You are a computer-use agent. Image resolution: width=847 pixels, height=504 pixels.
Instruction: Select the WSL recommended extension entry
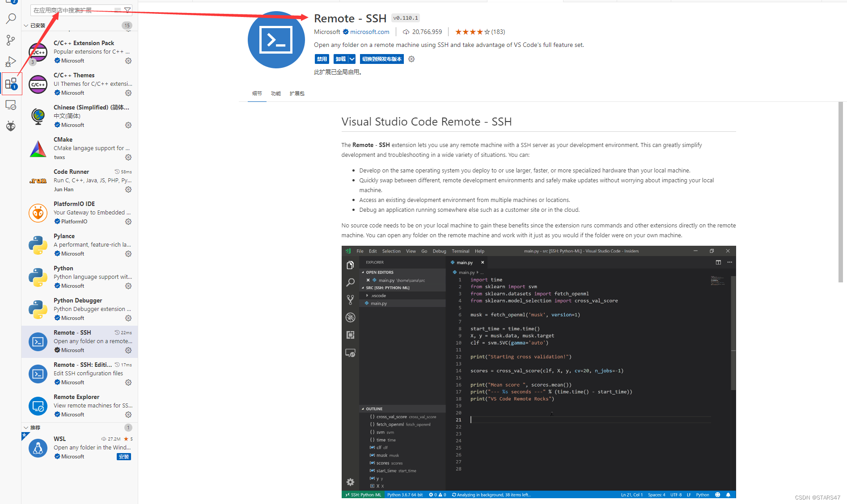80,448
